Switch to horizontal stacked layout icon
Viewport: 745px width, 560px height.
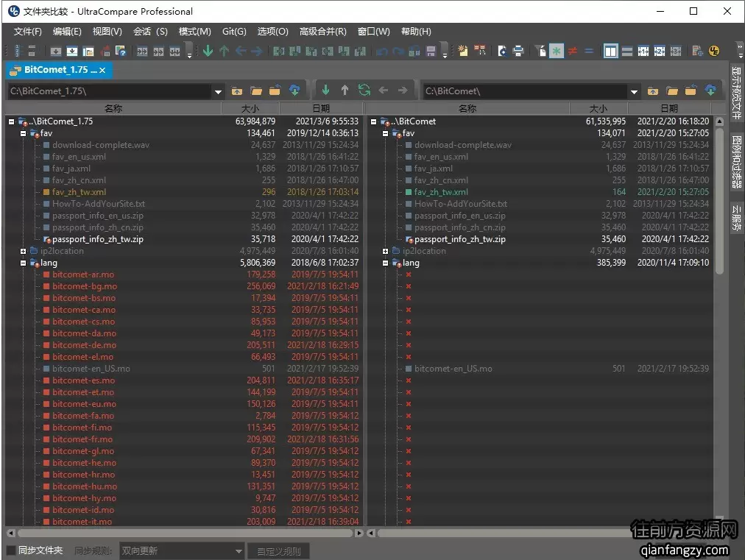[x=627, y=51]
